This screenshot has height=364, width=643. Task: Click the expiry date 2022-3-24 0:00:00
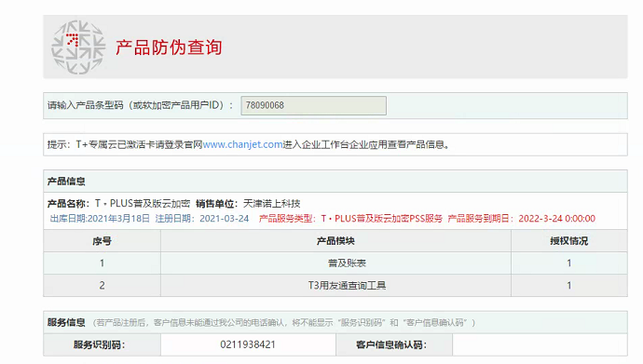click(556, 219)
